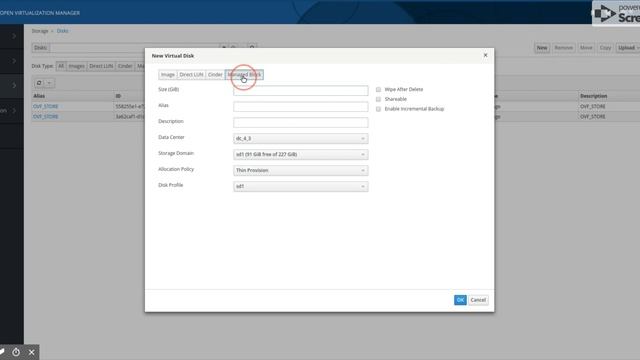Click the Remove button
This screenshot has height=360, width=640.
[563, 48]
